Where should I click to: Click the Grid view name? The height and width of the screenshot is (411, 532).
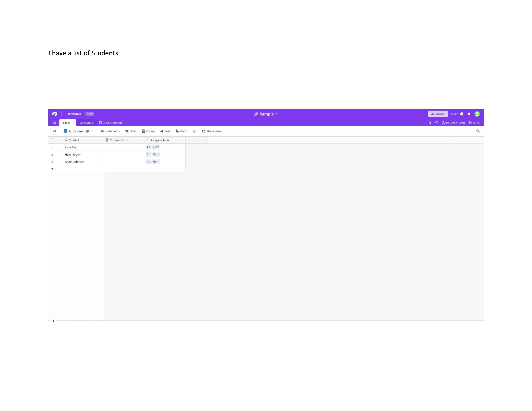76,131
